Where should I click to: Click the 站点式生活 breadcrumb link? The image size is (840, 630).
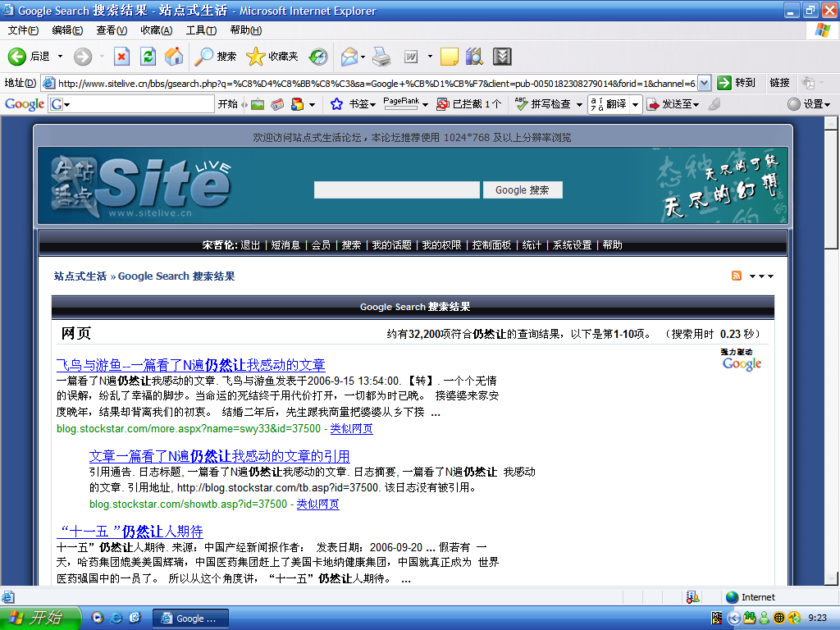[x=80, y=276]
